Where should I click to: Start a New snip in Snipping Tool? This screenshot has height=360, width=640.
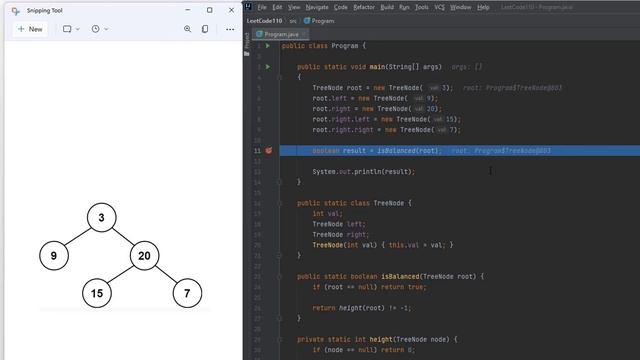[x=30, y=29]
